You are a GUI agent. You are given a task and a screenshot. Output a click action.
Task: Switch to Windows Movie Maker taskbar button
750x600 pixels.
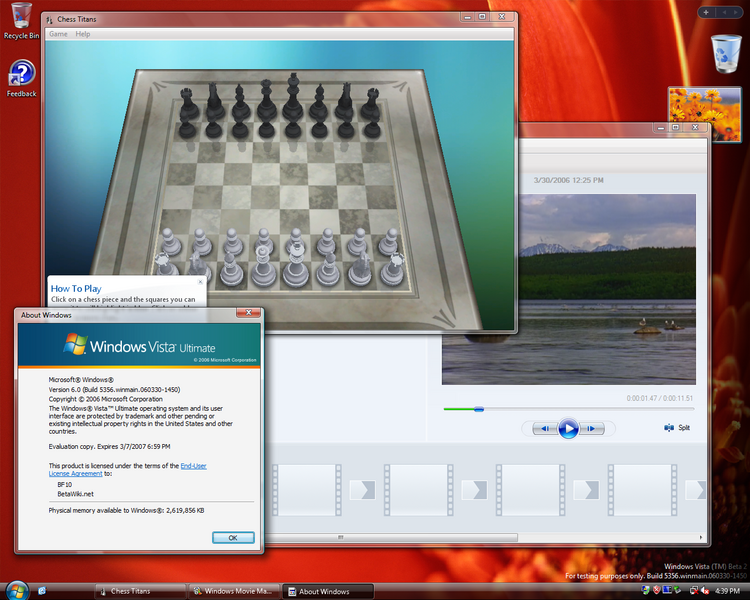tap(234, 591)
